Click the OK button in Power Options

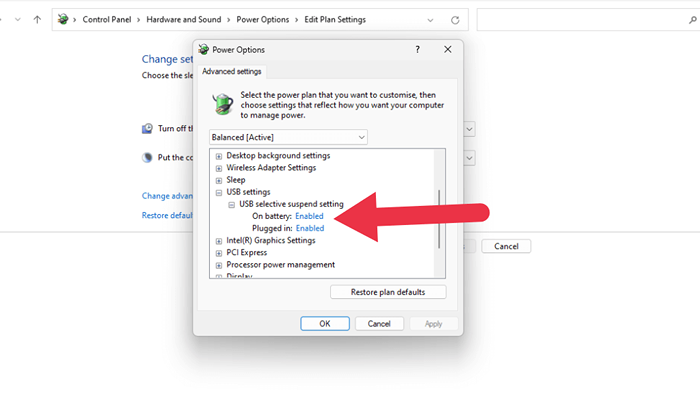325,323
